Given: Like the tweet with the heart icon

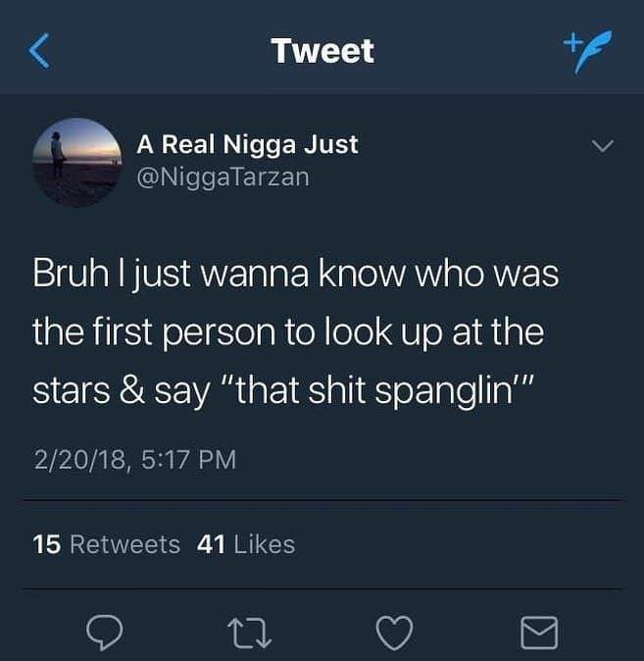Looking at the screenshot, I should click(394, 633).
